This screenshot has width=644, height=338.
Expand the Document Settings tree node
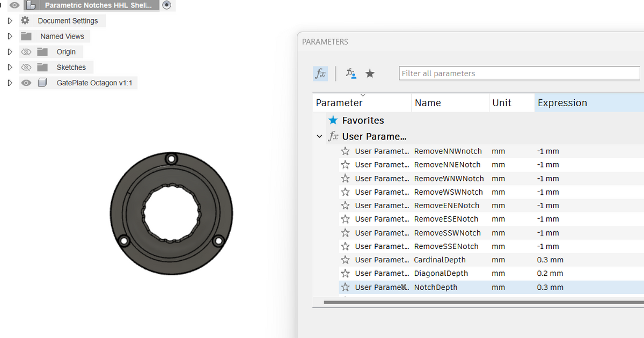(9, 20)
